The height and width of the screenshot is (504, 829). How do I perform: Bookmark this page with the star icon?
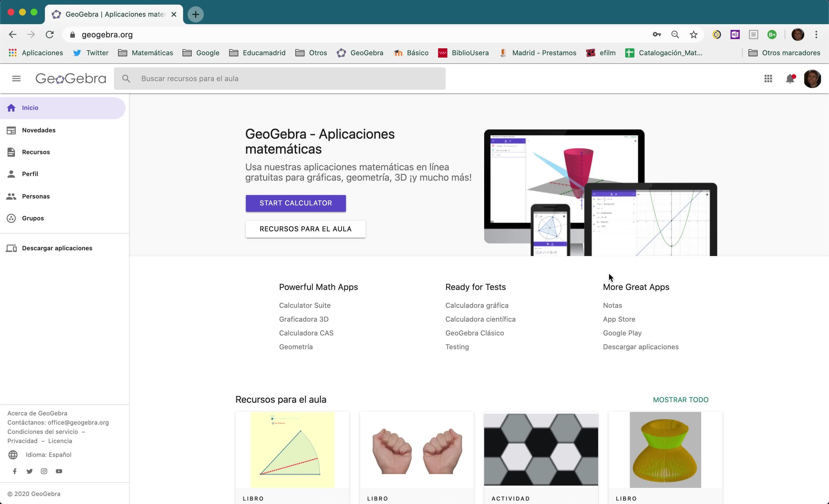[x=693, y=35]
